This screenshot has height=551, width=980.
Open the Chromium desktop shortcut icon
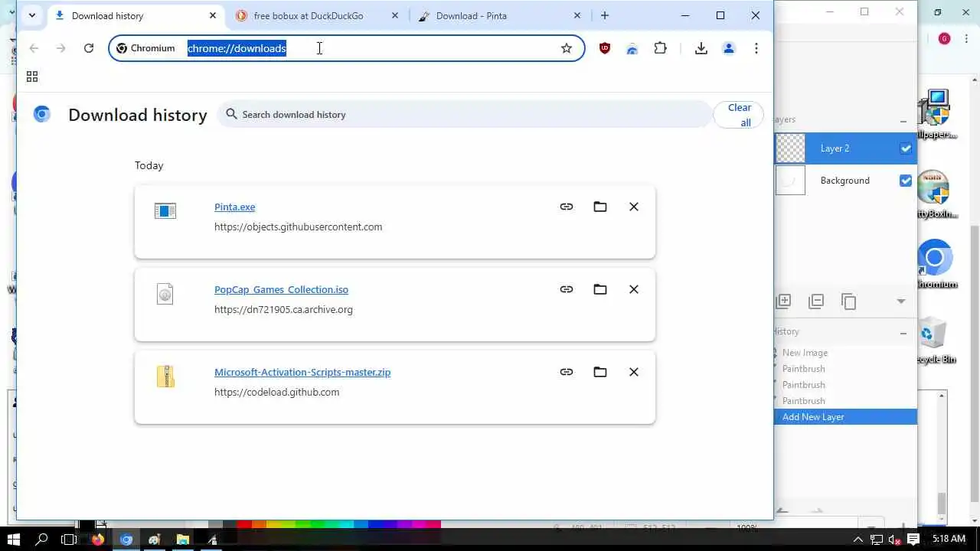[936, 265]
